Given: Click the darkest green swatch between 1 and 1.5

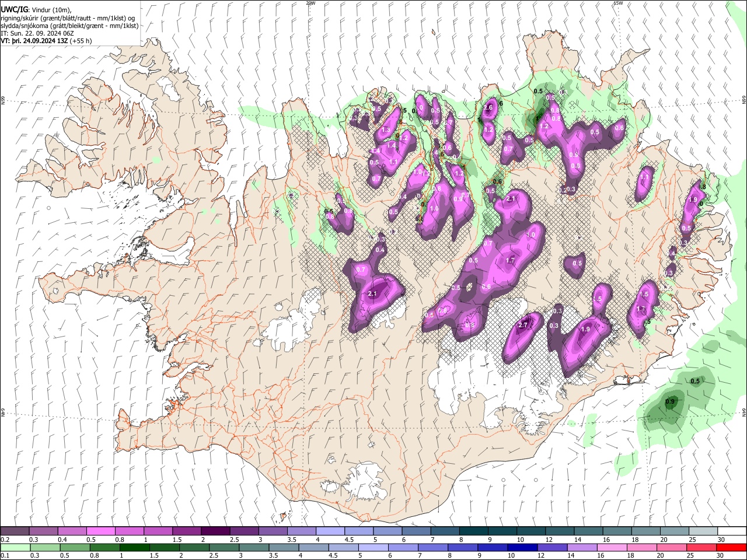Looking at the screenshot, I should [135, 547].
